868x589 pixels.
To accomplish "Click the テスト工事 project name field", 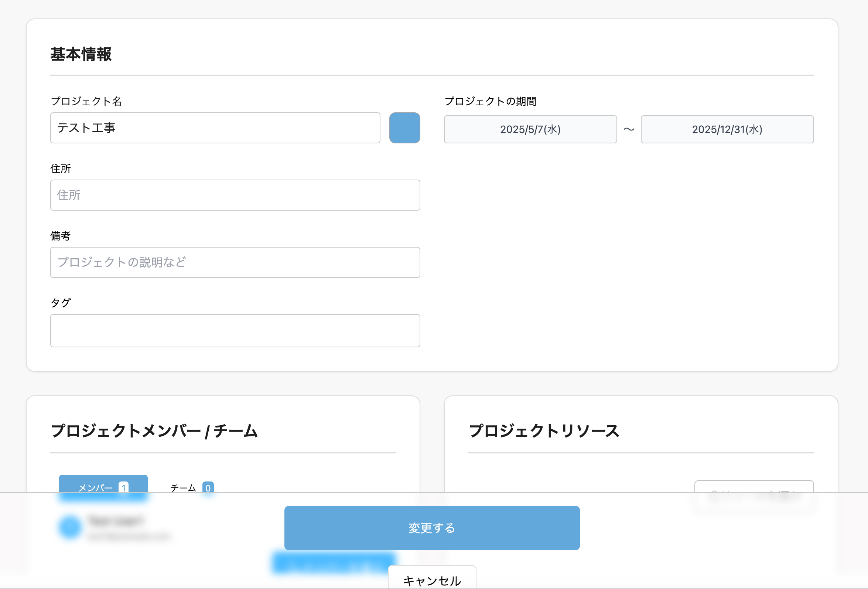I will pyautogui.click(x=215, y=128).
